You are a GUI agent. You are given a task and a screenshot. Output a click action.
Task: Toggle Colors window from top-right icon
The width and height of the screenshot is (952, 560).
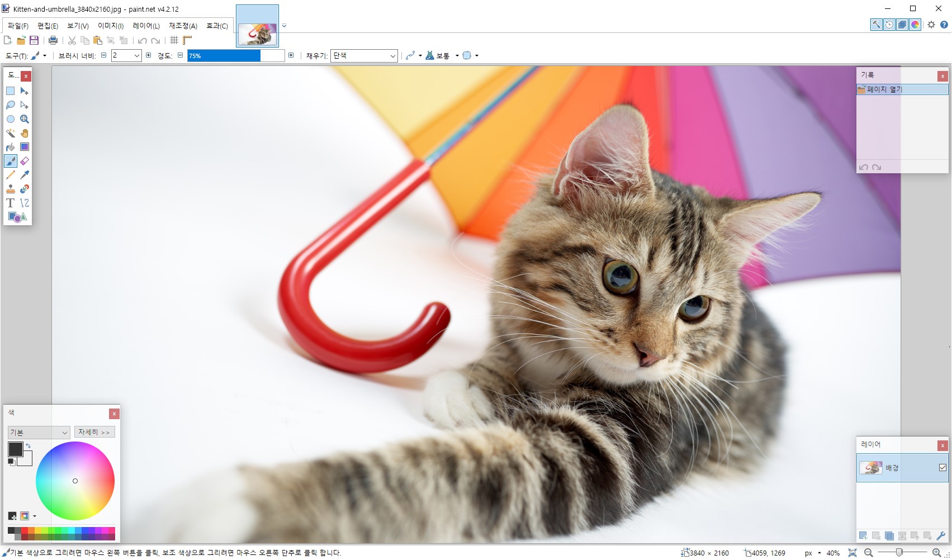[x=915, y=25]
